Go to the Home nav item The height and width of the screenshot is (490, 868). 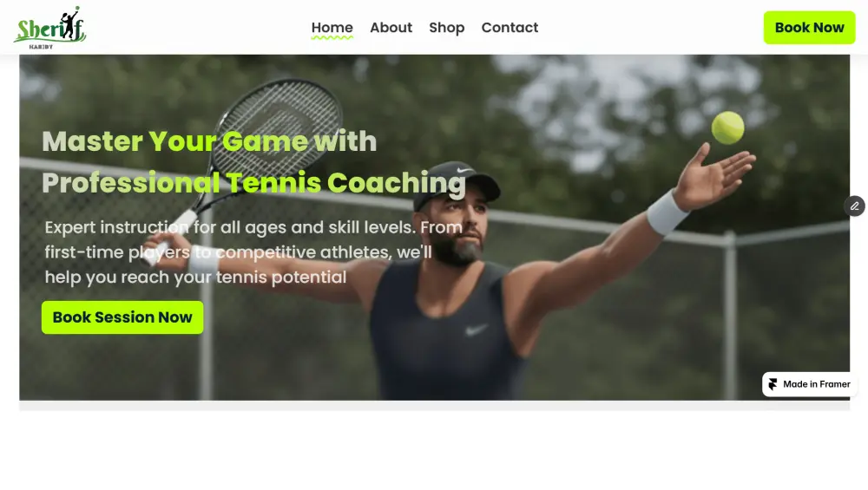(332, 28)
